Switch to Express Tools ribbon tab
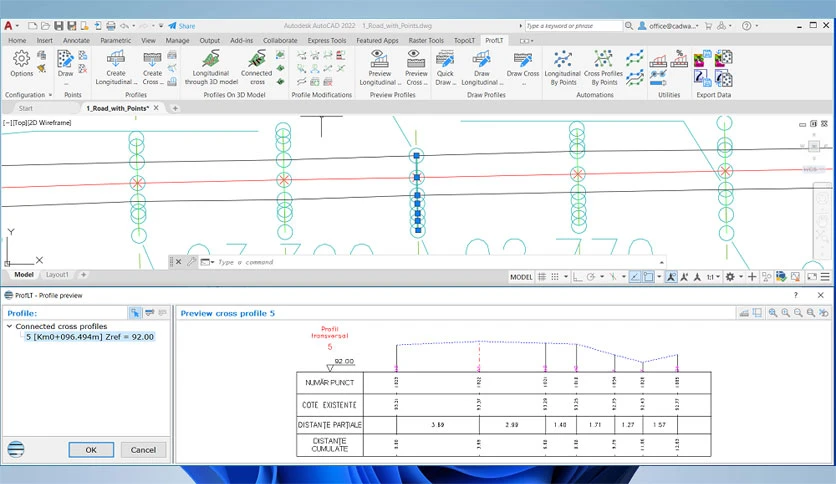This screenshot has height=484, width=836. tap(327, 41)
